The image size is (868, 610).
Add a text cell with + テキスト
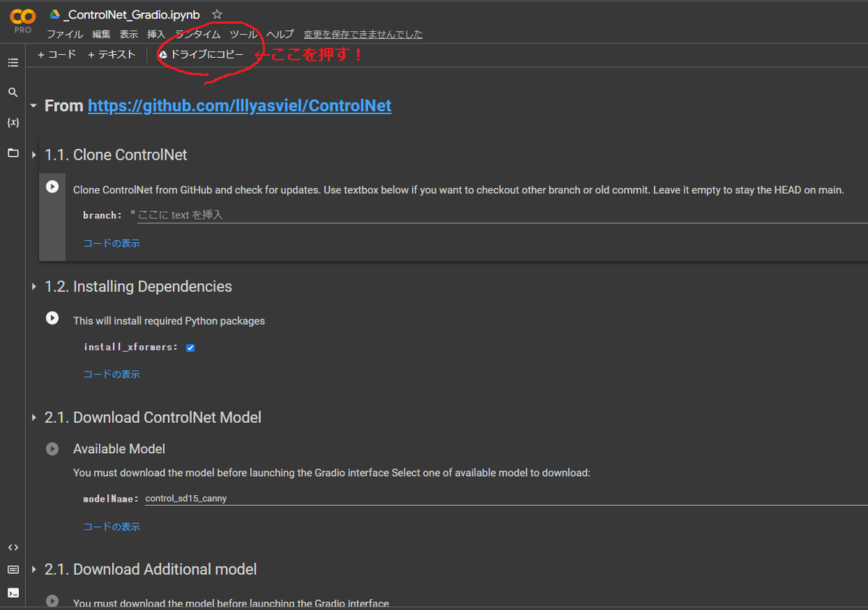111,54
